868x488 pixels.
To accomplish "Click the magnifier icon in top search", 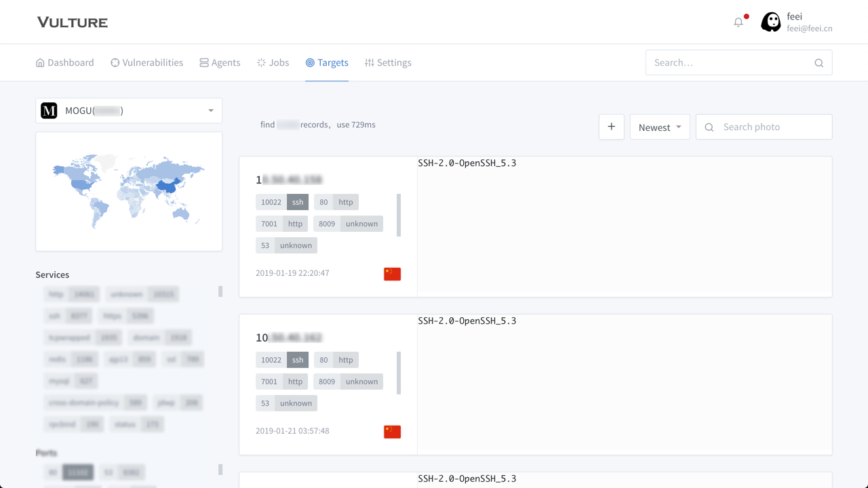I will click(819, 63).
